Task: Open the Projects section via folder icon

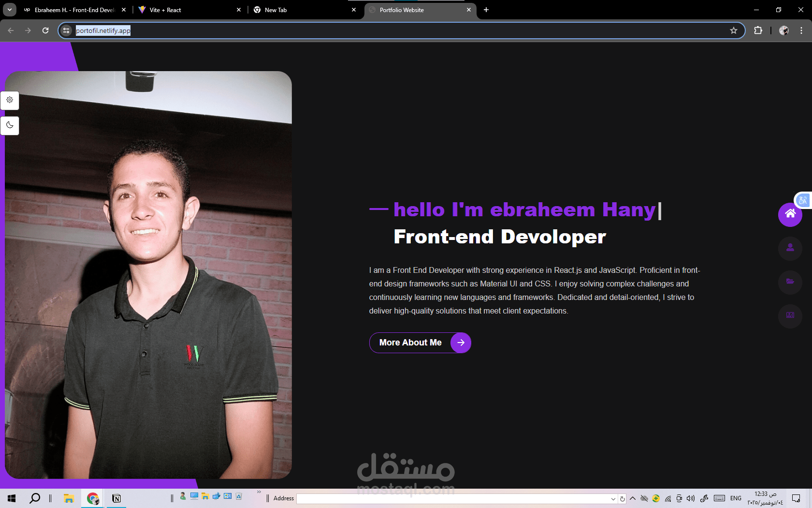Action: 790,282
